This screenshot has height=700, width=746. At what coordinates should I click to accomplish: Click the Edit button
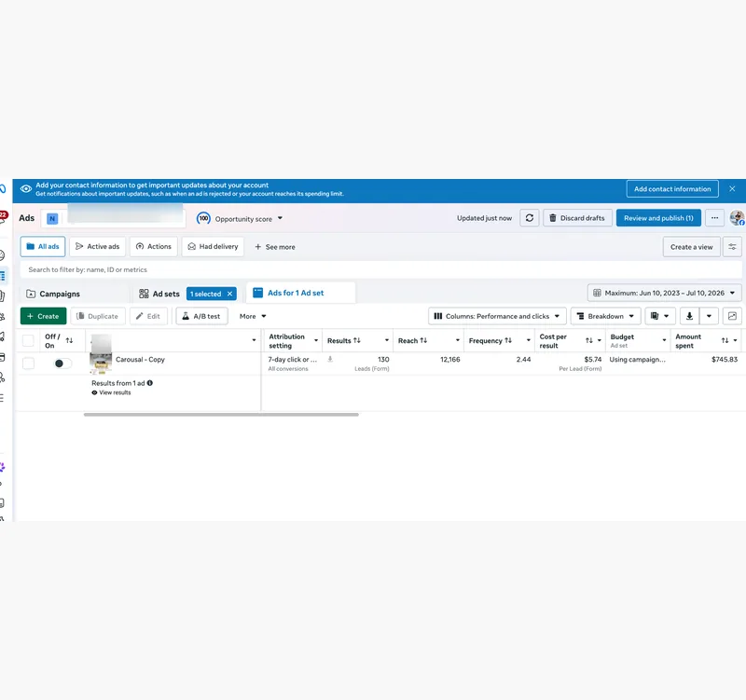coord(148,316)
